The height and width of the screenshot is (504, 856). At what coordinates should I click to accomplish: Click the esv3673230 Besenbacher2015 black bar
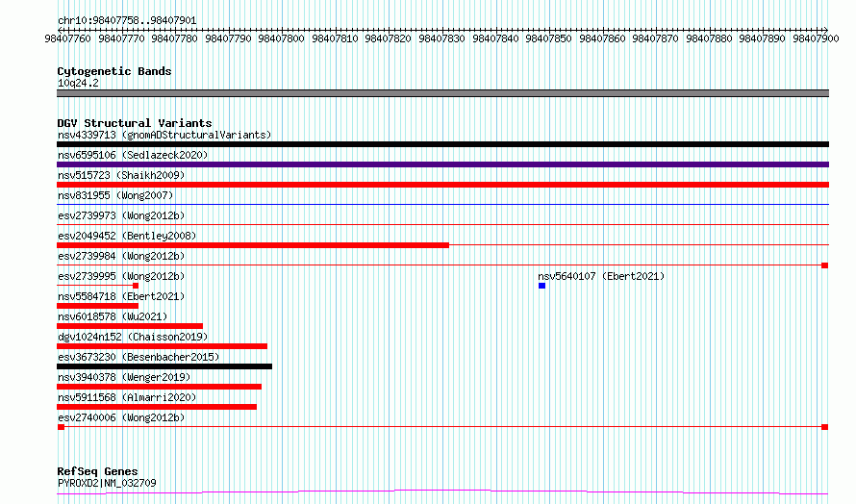[x=164, y=366]
